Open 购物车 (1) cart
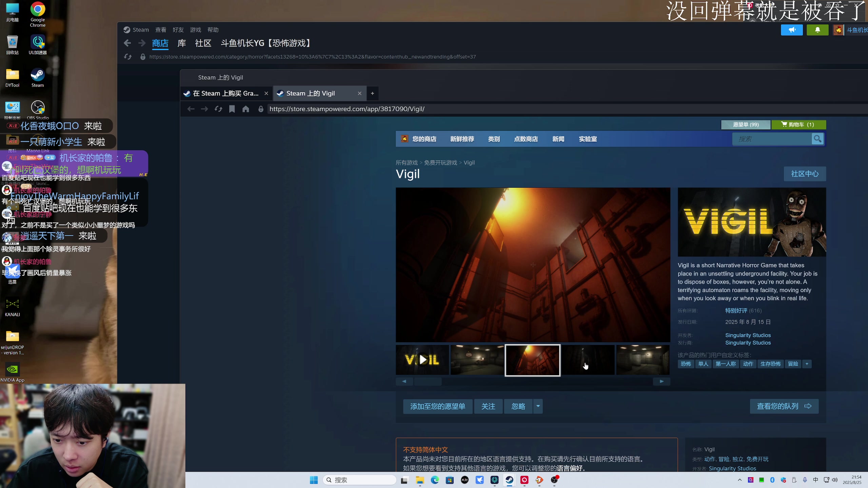This screenshot has width=868, height=488. pos(798,125)
